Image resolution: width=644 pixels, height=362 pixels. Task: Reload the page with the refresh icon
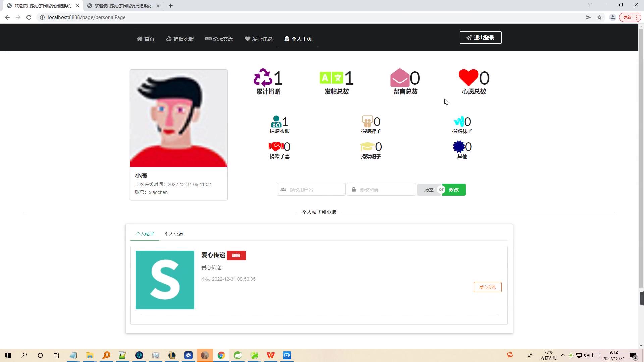tap(29, 17)
